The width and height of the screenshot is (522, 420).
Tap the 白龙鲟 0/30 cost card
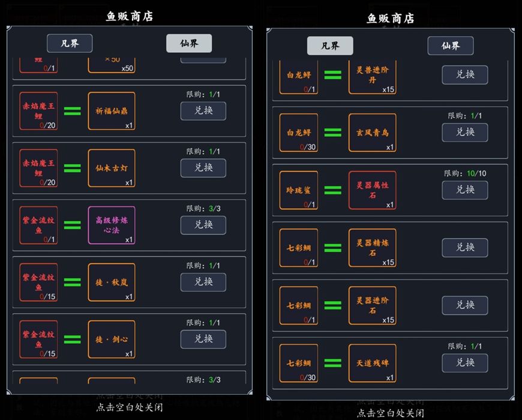(299, 133)
